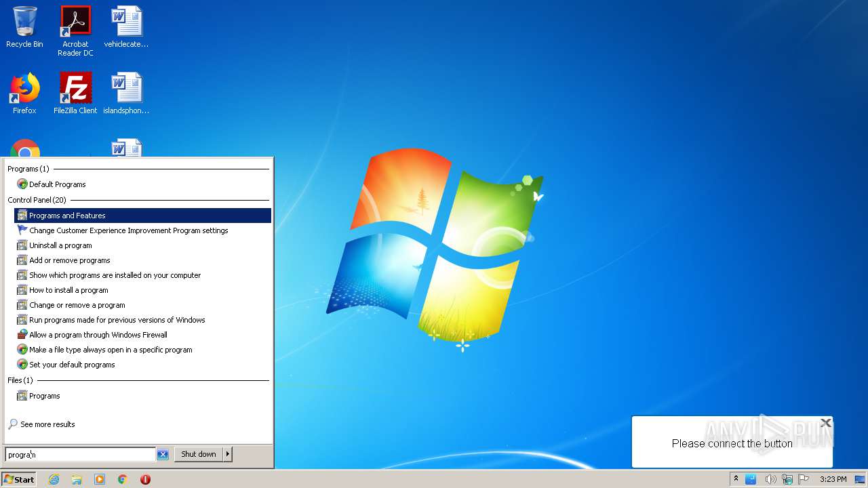
Task: Clear the search text with X button
Action: click(x=163, y=455)
